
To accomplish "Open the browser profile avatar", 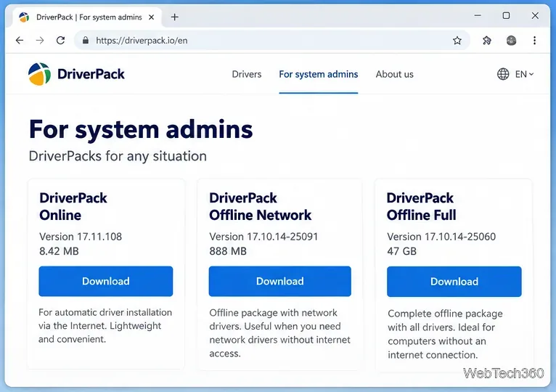I will [x=511, y=41].
